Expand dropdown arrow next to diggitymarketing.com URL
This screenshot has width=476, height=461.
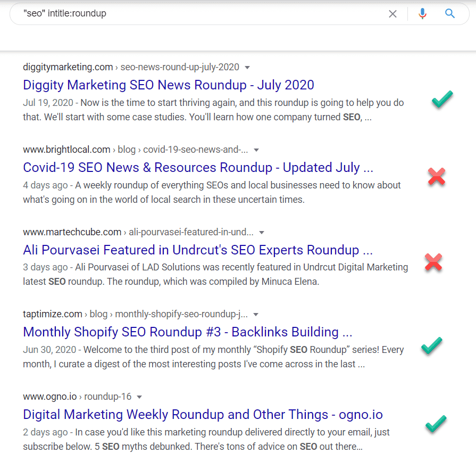point(247,68)
